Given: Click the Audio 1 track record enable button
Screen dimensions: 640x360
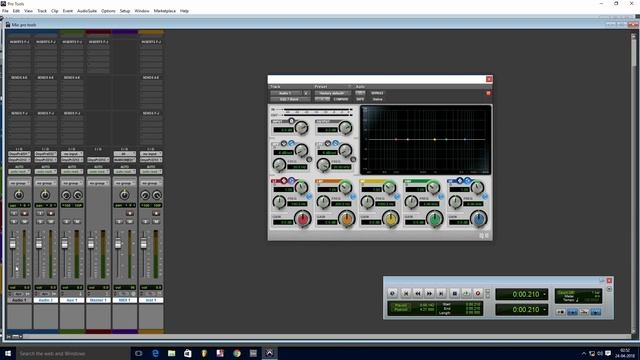Looking at the screenshot, I should 24,213.
